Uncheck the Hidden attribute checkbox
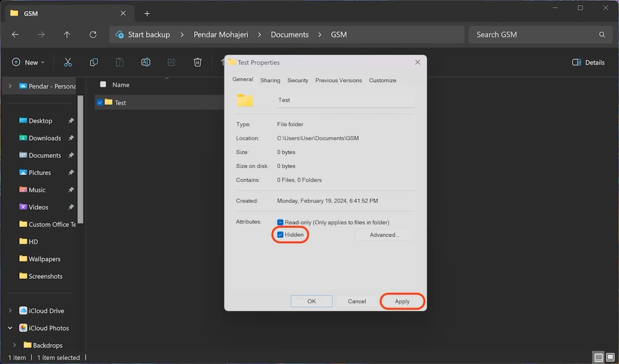The width and height of the screenshot is (619, 364). (280, 235)
